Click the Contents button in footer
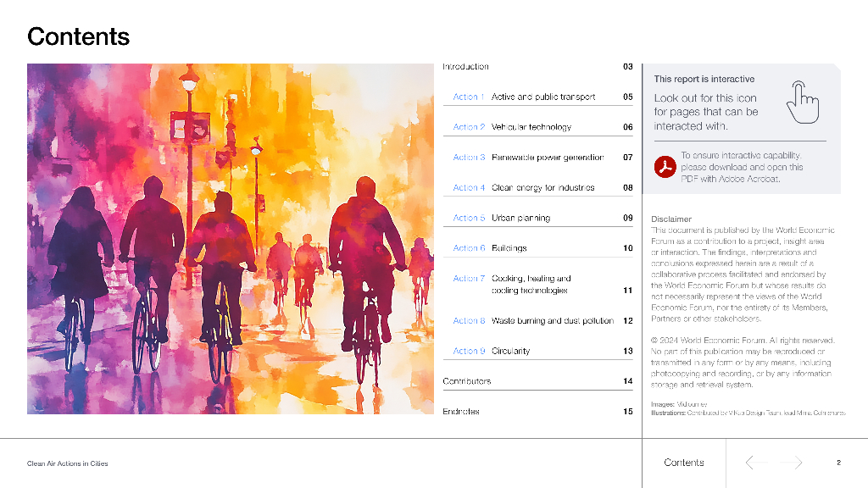868x488 pixels. (x=684, y=463)
